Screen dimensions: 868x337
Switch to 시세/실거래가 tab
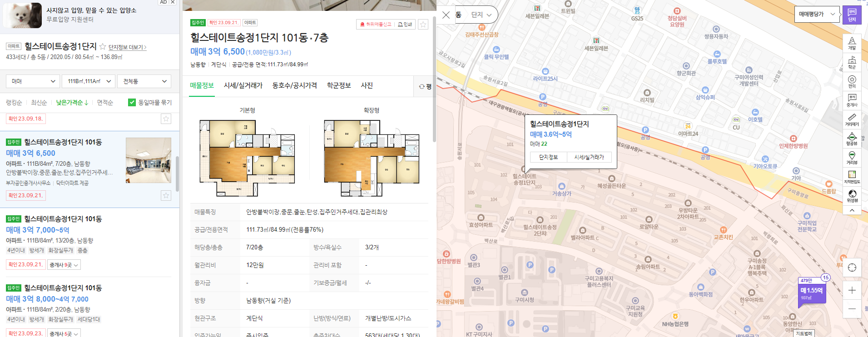[x=243, y=85]
